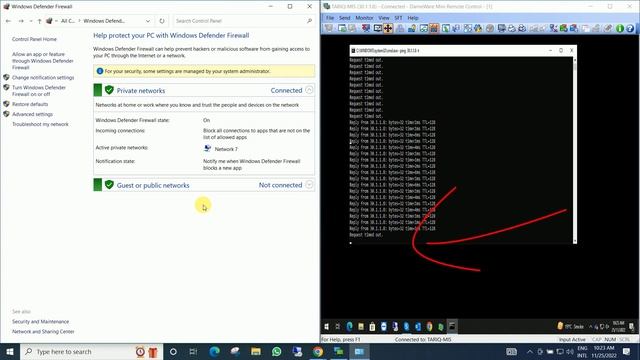Open Turn Windows Defender Firewall on or off
Image resolution: width=640 pixels, height=360 pixels.
[39, 91]
